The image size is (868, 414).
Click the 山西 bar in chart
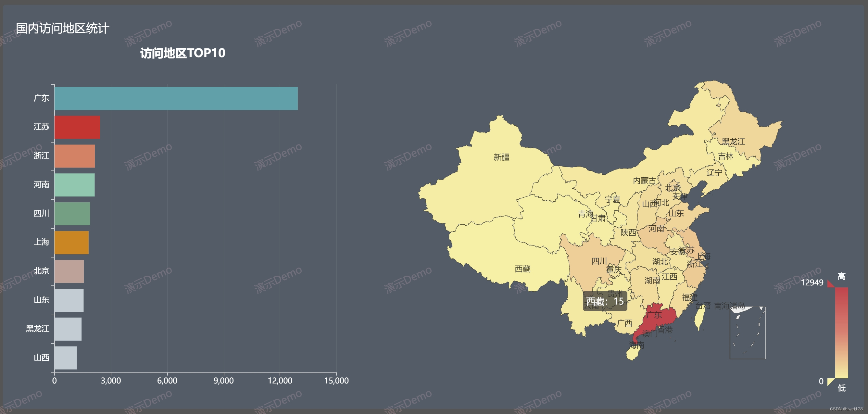66,358
